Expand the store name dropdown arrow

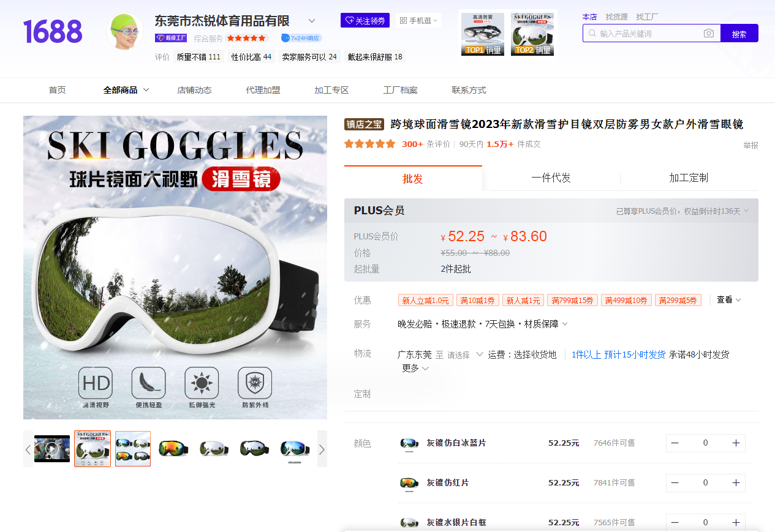click(x=312, y=21)
